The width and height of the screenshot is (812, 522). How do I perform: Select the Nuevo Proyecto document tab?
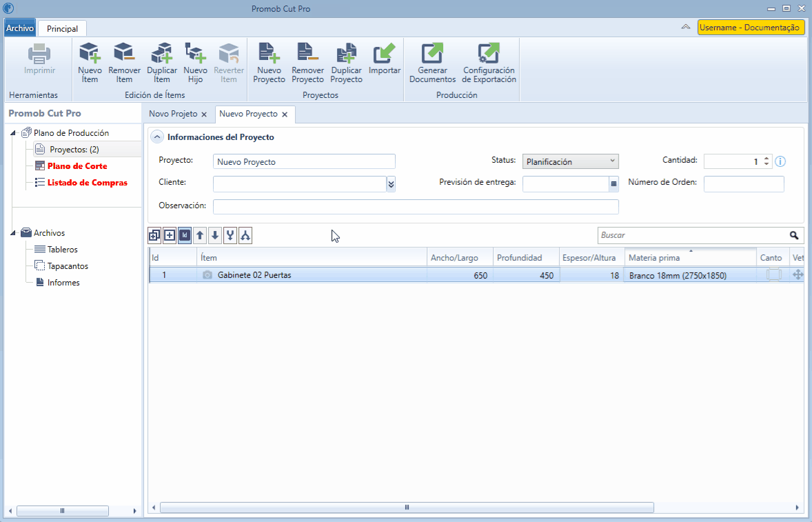[x=248, y=114]
